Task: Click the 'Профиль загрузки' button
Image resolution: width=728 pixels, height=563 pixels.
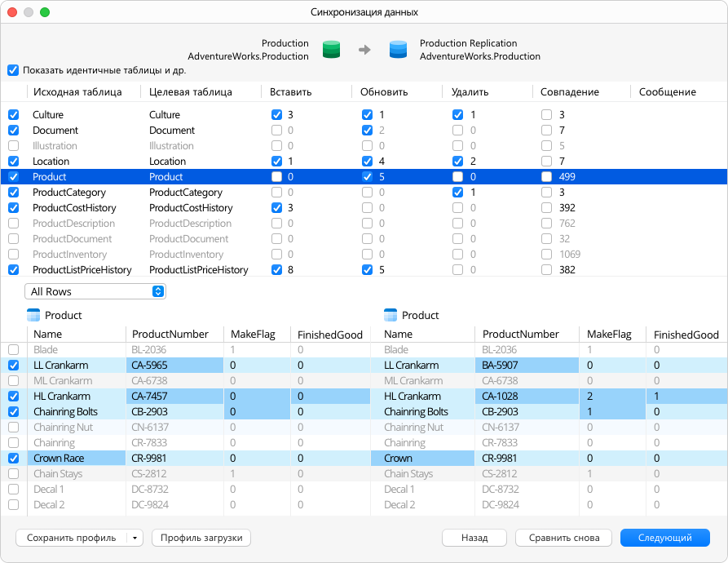Action: 201,538
